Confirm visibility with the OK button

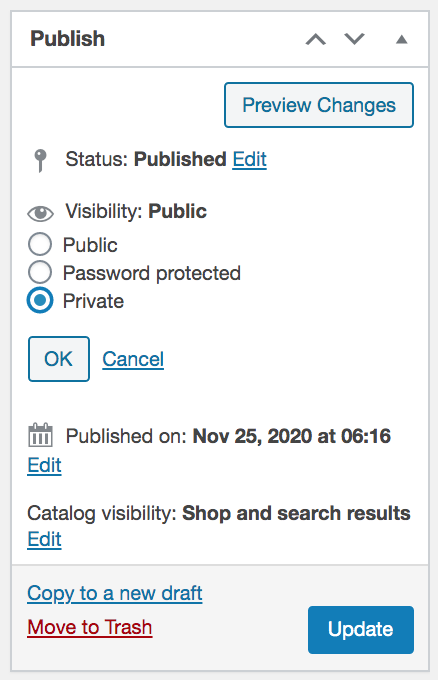pos(59,359)
